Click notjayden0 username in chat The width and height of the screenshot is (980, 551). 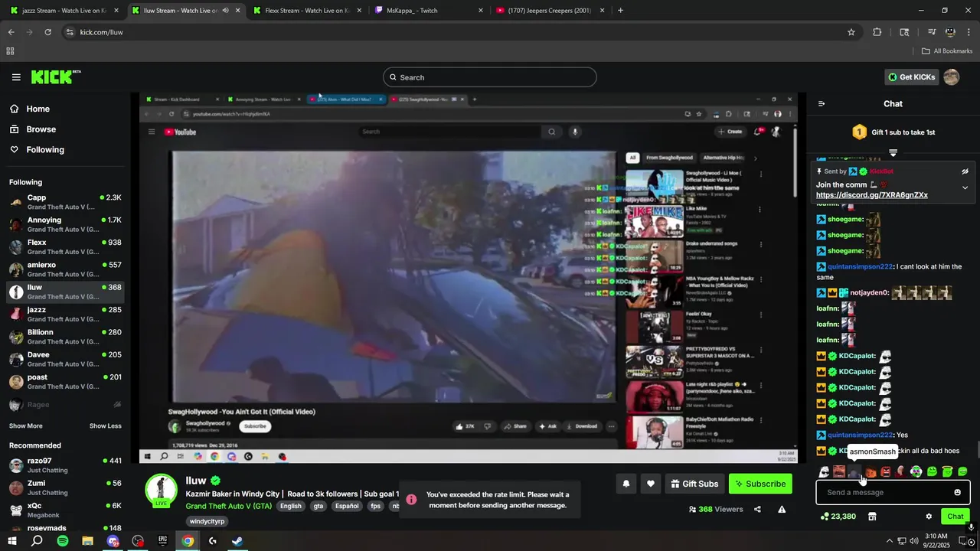click(869, 292)
